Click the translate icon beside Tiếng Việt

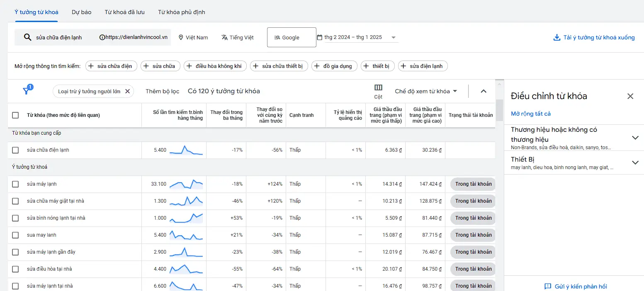coord(224,37)
